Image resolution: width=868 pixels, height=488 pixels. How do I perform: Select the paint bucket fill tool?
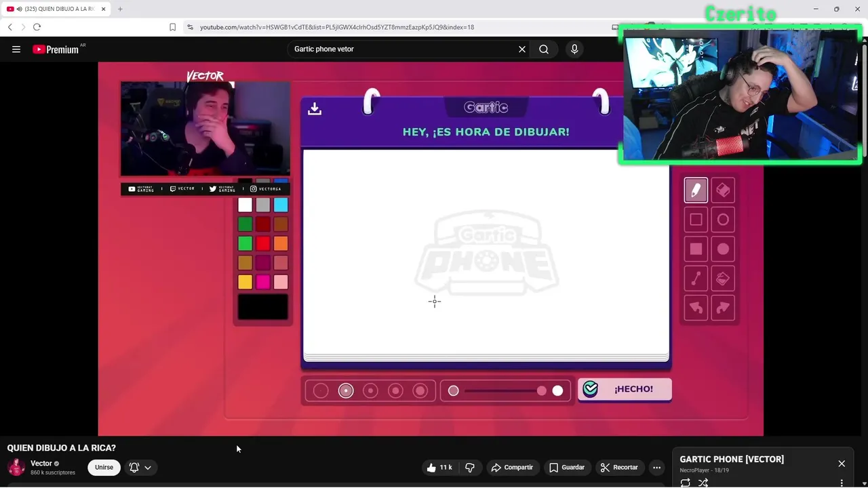[x=723, y=279]
